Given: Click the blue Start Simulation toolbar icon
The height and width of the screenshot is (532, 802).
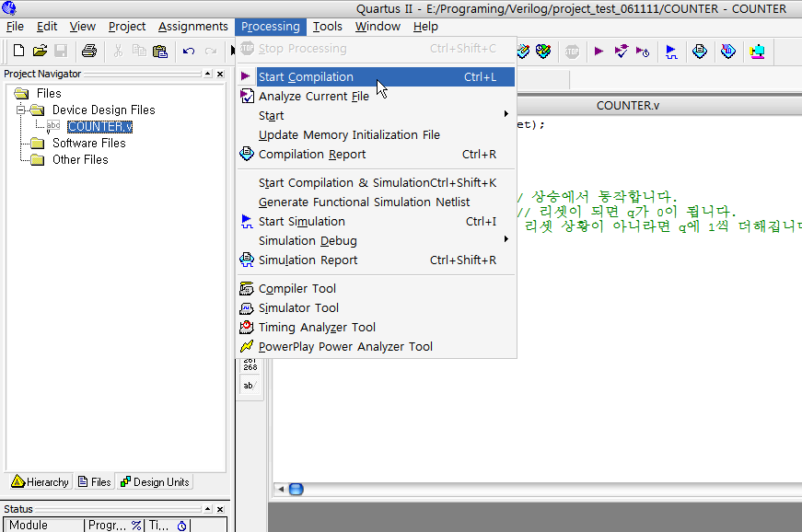Looking at the screenshot, I should click(671, 52).
